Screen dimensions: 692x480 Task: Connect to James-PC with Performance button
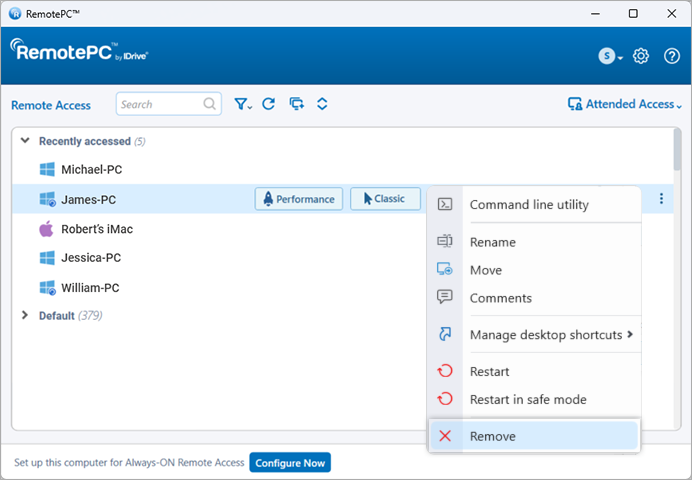(299, 199)
